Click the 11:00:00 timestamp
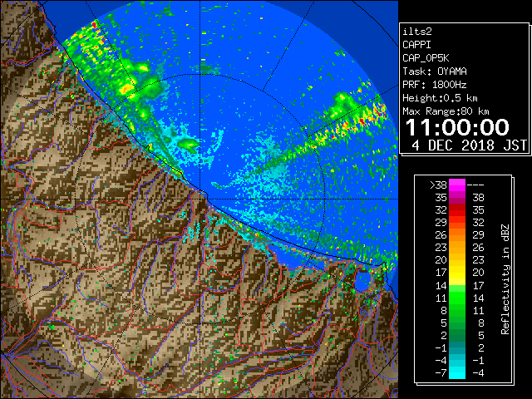532x399 pixels. (x=457, y=127)
